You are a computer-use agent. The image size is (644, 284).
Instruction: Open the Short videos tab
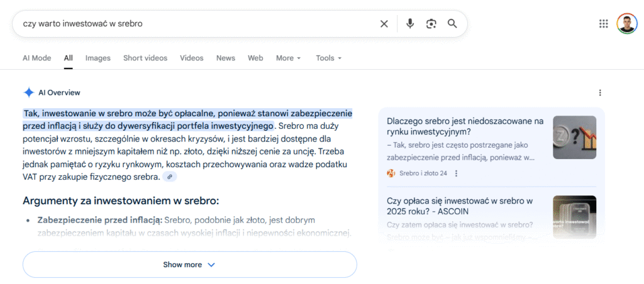click(x=145, y=58)
